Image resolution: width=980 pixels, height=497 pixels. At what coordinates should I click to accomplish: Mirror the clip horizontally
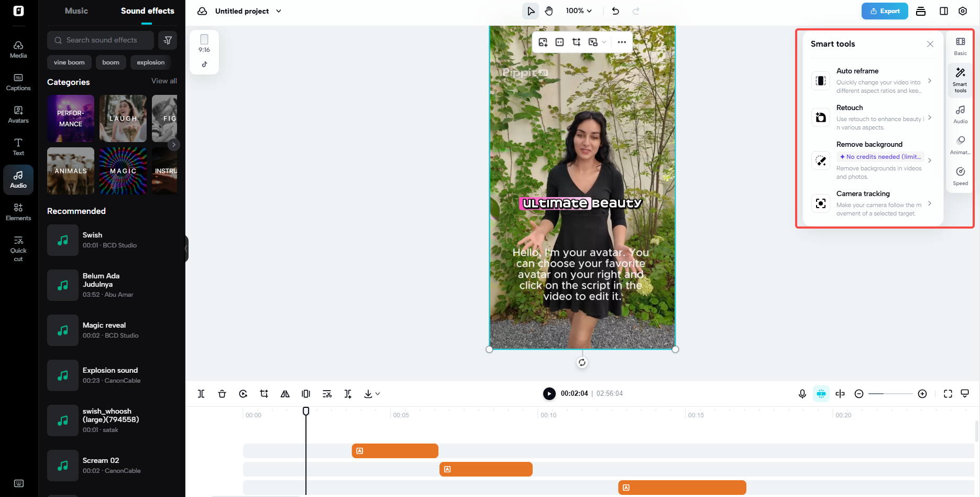[285, 393]
